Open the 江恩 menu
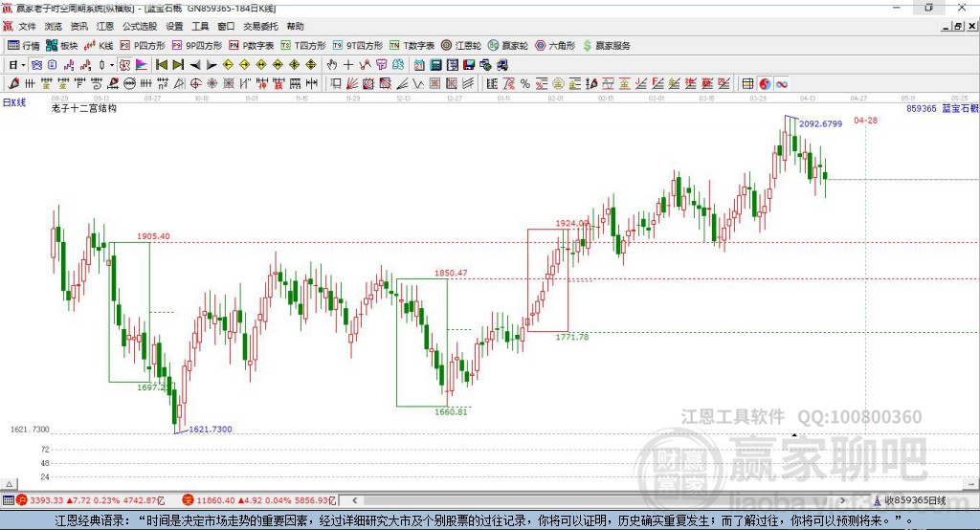The image size is (980, 530). point(105,26)
